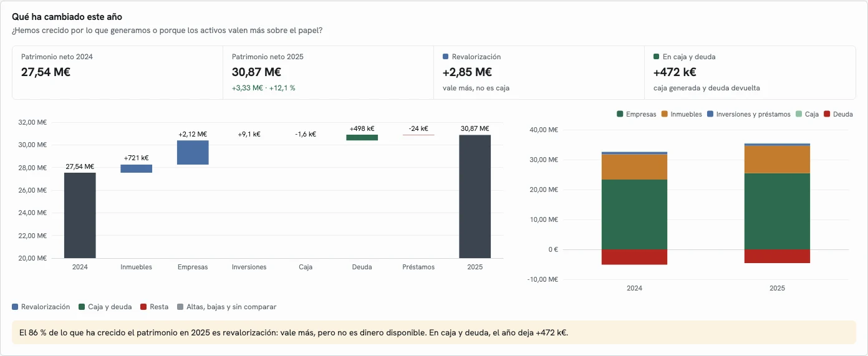Click the dark 2024 waterfall bar
Screen dimensions: 868x356
[x=80, y=215]
